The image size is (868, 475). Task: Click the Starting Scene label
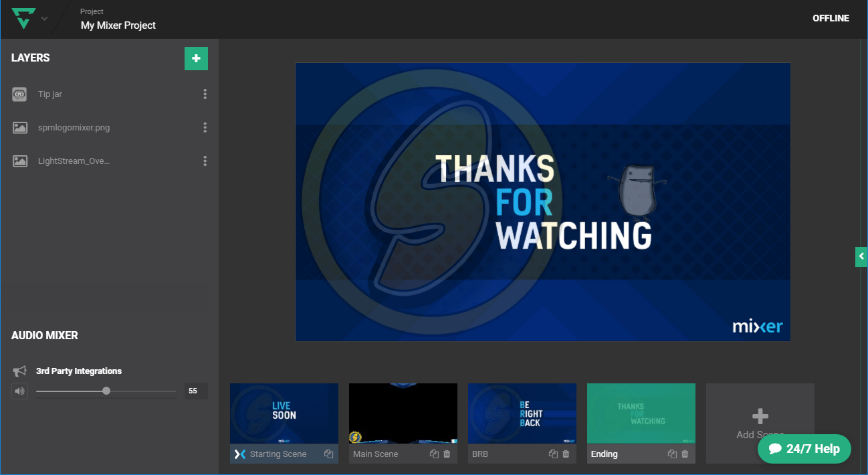pyautogui.click(x=278, y=454)
